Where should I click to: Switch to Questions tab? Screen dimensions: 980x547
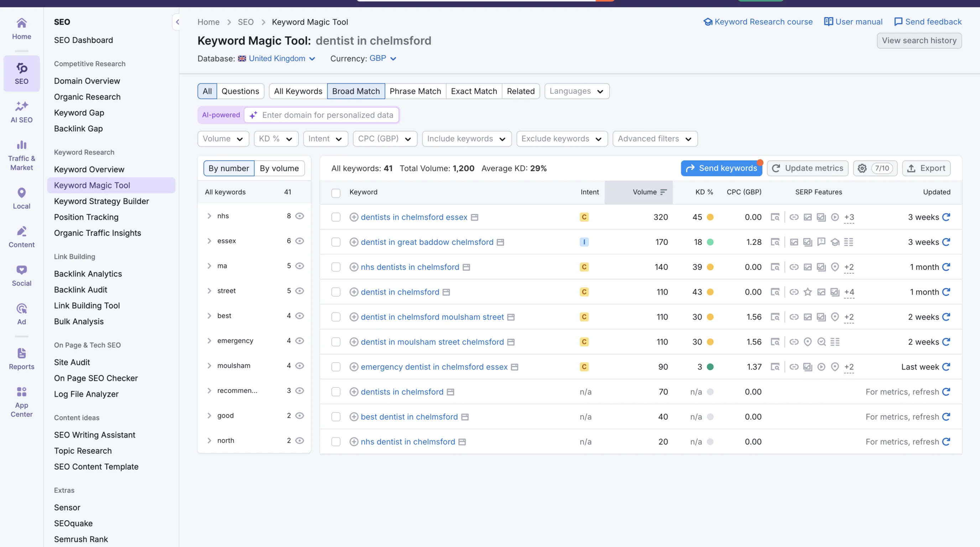(240, 91)
